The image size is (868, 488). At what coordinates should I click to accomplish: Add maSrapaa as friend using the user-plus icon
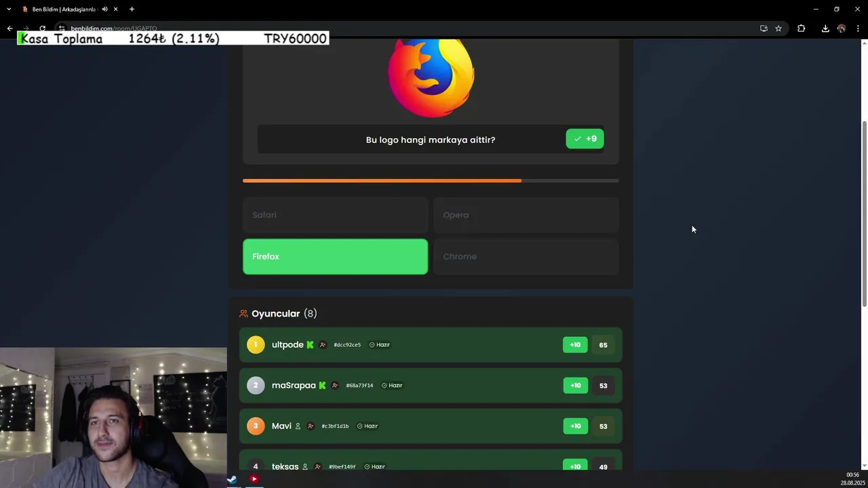335,386
